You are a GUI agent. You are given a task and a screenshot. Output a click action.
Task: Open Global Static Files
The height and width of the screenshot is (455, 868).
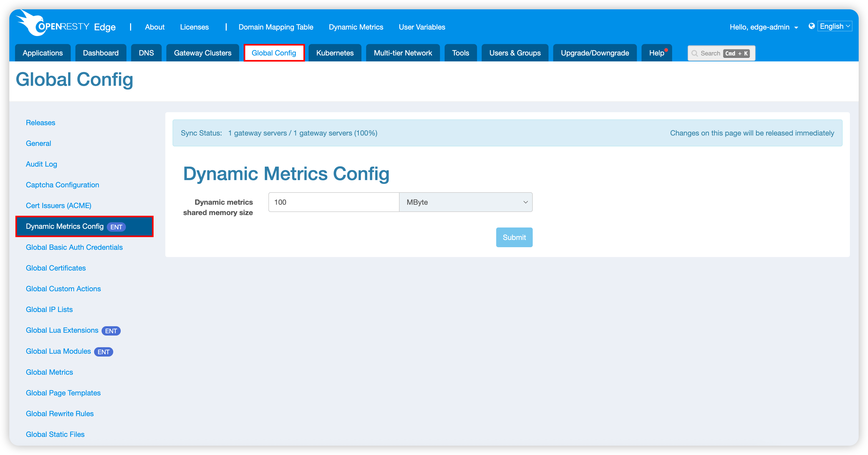(55, 435)
